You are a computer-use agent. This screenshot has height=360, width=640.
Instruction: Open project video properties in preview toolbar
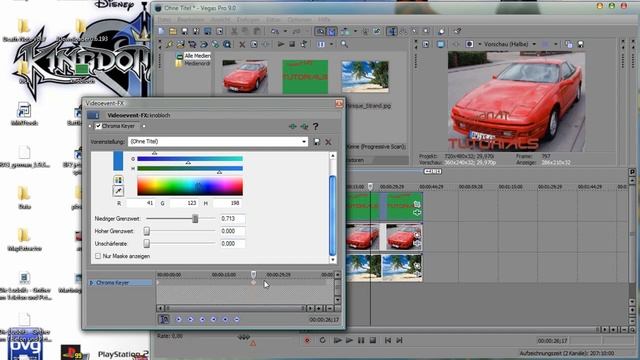click(426, 44)
